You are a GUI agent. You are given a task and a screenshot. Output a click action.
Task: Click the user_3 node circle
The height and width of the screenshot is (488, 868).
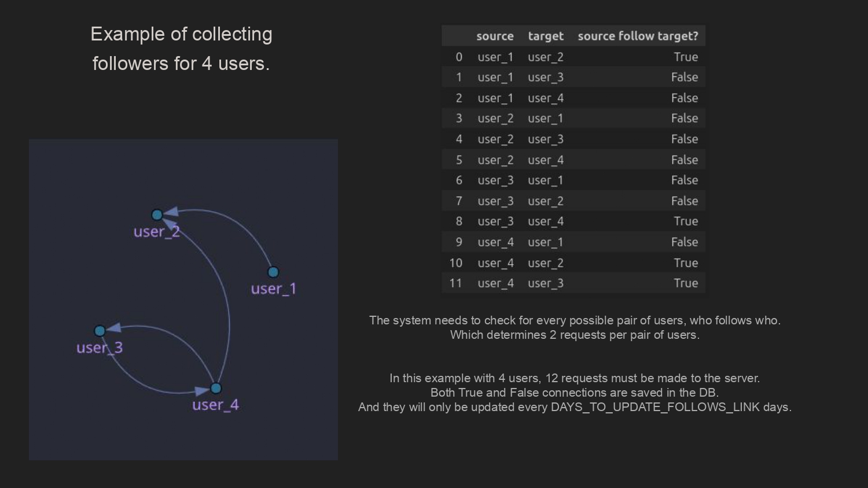pos(100,331)
